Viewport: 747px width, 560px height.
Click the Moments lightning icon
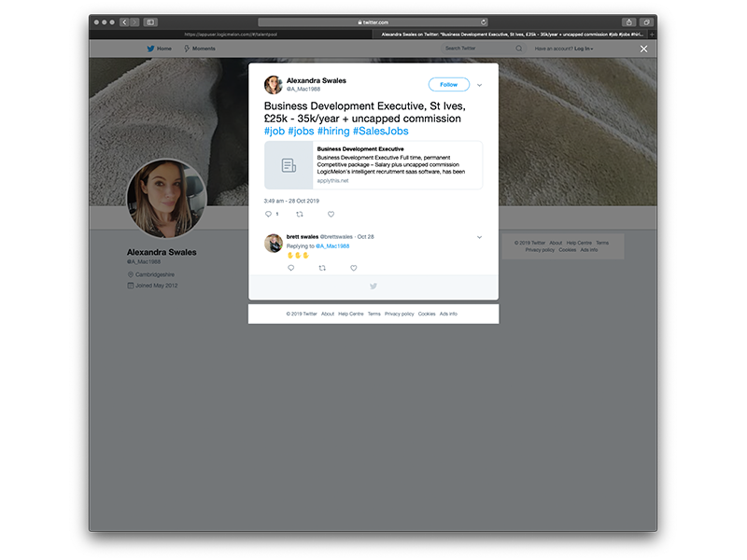(187, 49)
